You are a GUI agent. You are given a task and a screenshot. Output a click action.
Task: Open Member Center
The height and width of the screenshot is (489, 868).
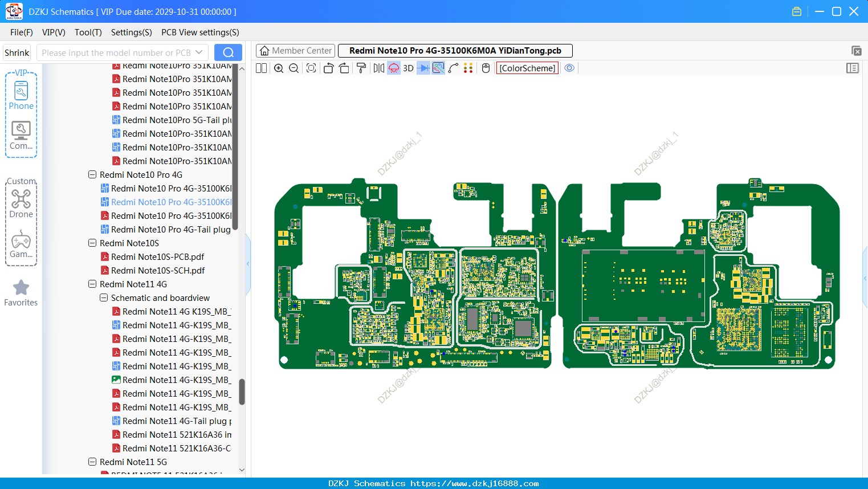[x=295, y=51]
